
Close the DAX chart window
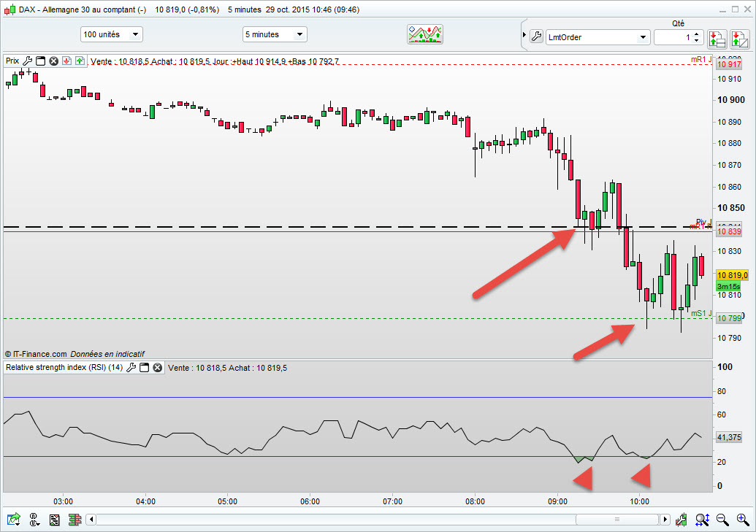748,9
